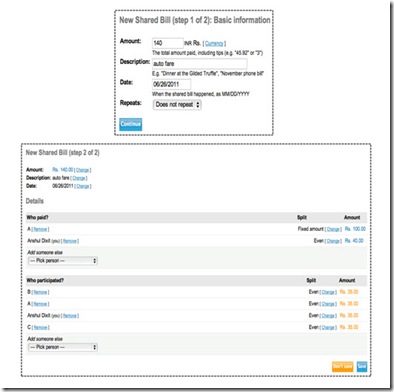
Task: Change the Rs. 140.00 amount in step 2
Action: tap(82, 170)
